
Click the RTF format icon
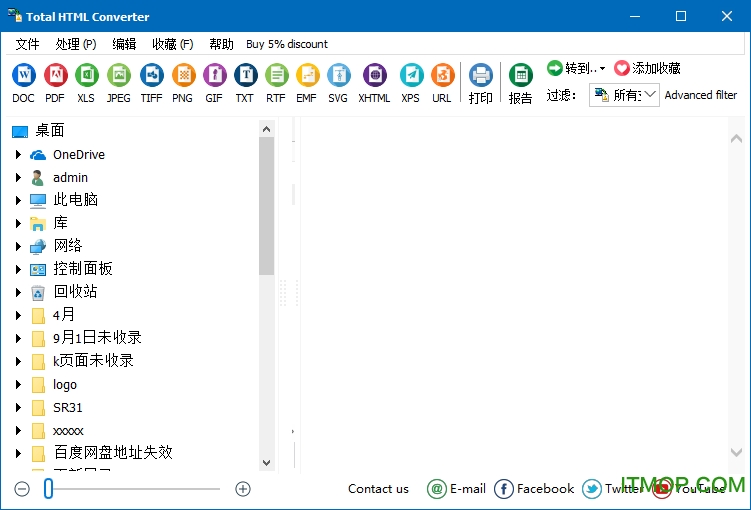276,76
